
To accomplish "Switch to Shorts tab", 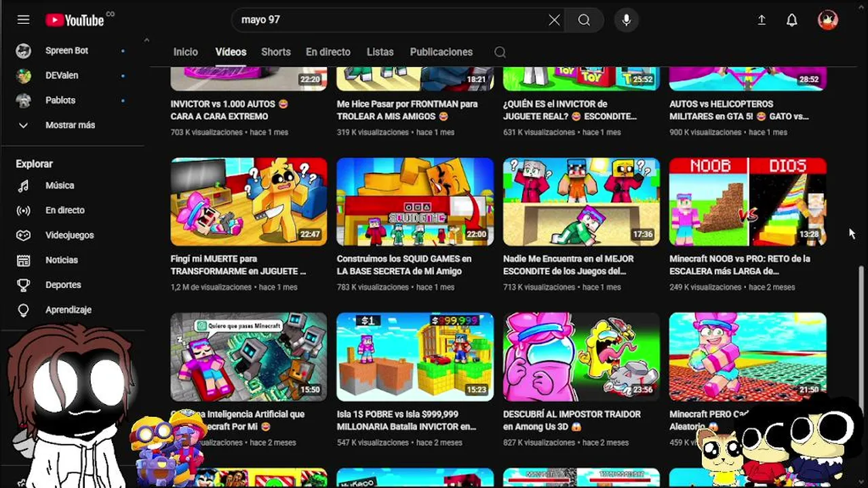I will 276,52.
